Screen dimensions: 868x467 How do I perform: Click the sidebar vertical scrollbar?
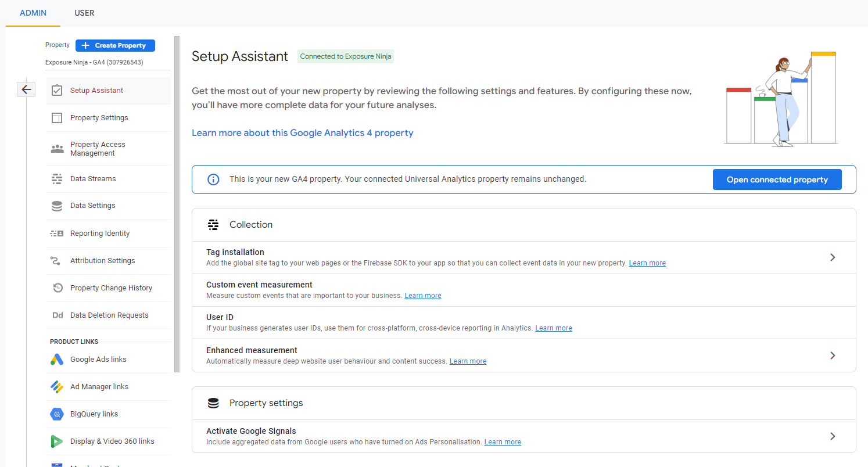coord(177,203)
